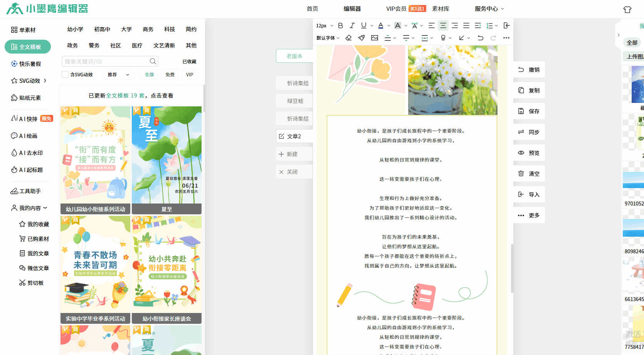Image resolution: width=644 pixels, height=355 pixels.
Task: Toggle bold formatting in editor toolbar
Action: [340, 25]
